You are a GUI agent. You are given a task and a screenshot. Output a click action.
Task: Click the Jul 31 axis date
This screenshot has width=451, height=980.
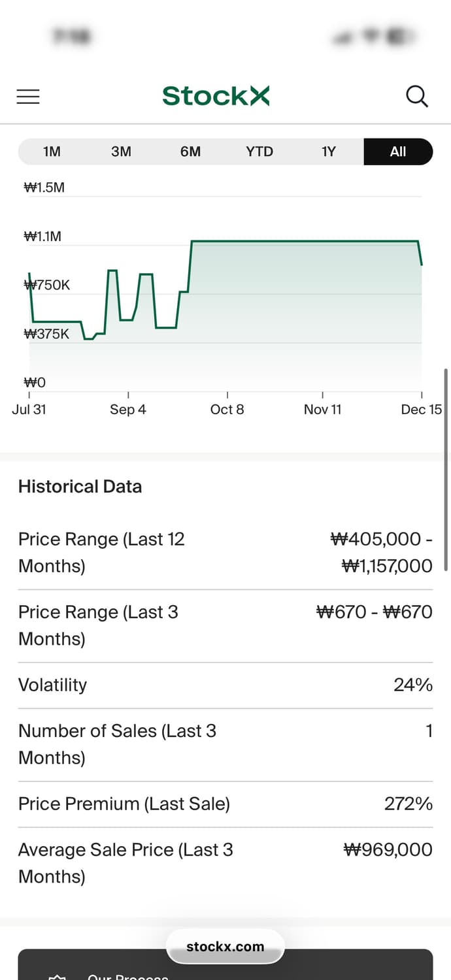click(x=29, y=410)
